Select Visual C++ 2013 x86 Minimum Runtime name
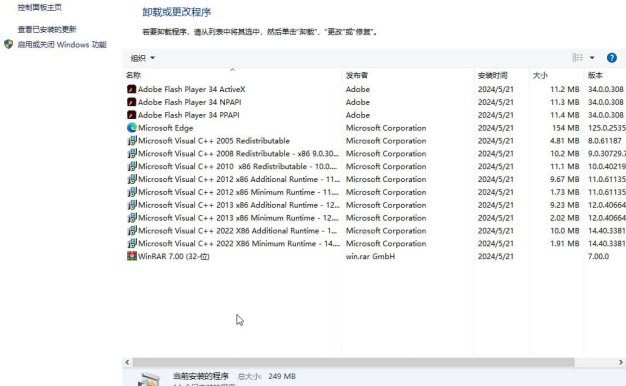626x386 pixels. click(238, 218)
